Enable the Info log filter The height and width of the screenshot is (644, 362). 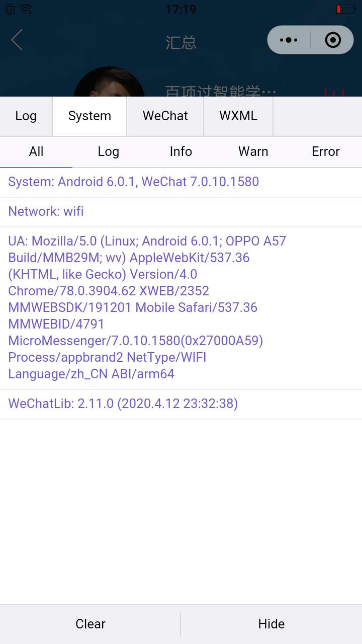pyautogui.click(x=180, y=152)
